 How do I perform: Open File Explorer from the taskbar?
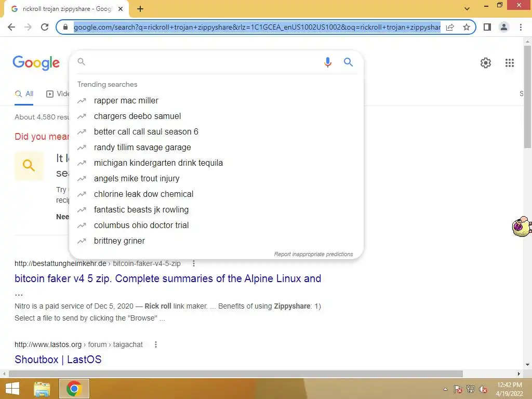tap(42, 389)
